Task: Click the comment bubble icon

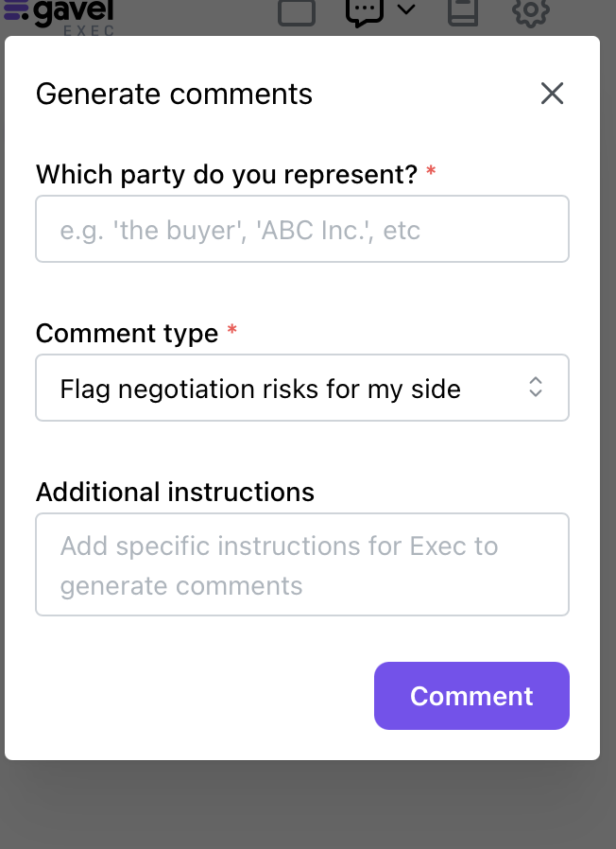Action: [x=365, y=11]
